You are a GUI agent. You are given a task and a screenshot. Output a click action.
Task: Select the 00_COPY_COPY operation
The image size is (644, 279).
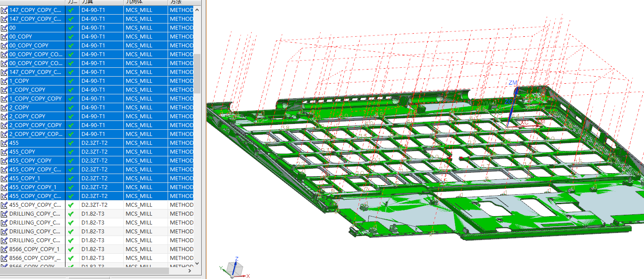(x=29, y=46)
